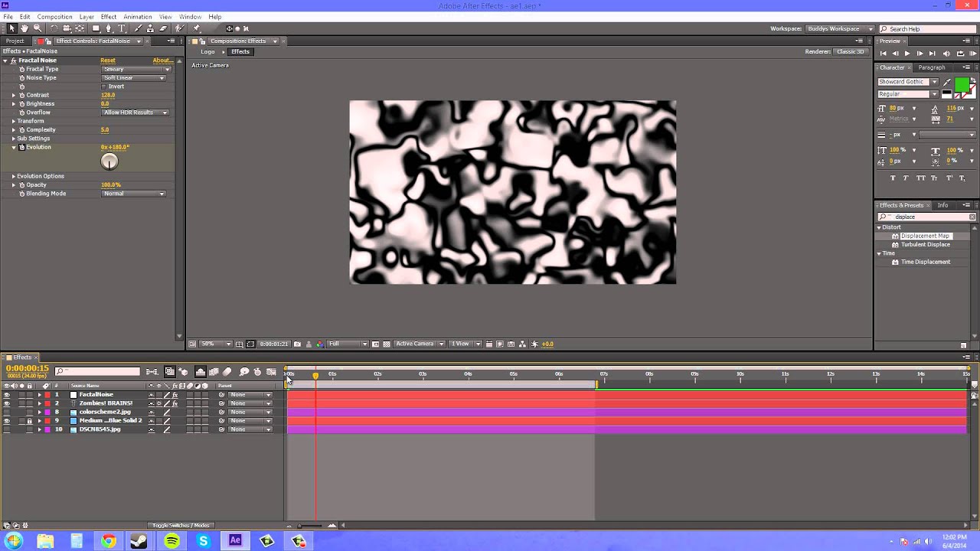The height and width of the screenshot is (551, 980).
Task: Unlock the Medium Blue Solid 2 layer
Action: (29, 421)
